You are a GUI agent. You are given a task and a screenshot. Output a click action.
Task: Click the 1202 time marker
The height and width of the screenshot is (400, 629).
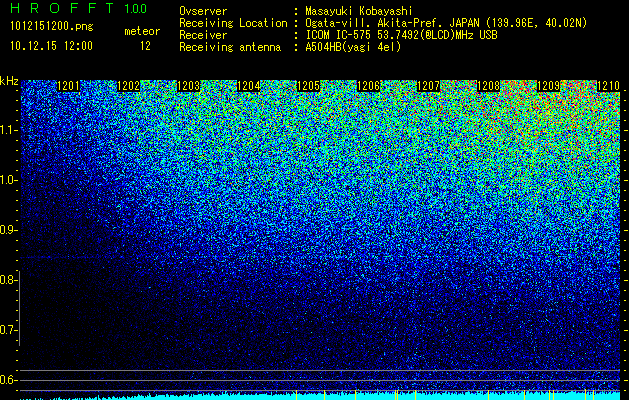point(129,86)
